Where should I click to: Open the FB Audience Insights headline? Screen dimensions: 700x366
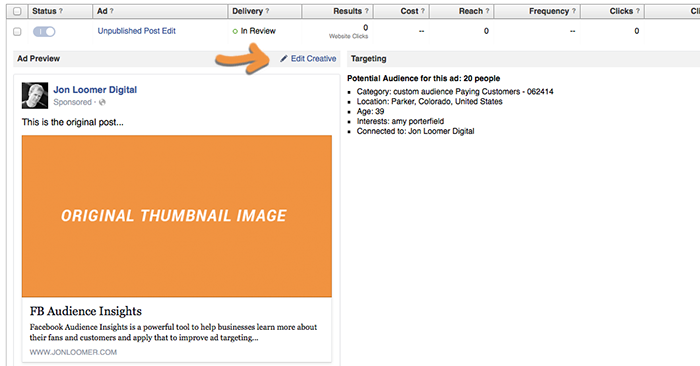point(86,311)
